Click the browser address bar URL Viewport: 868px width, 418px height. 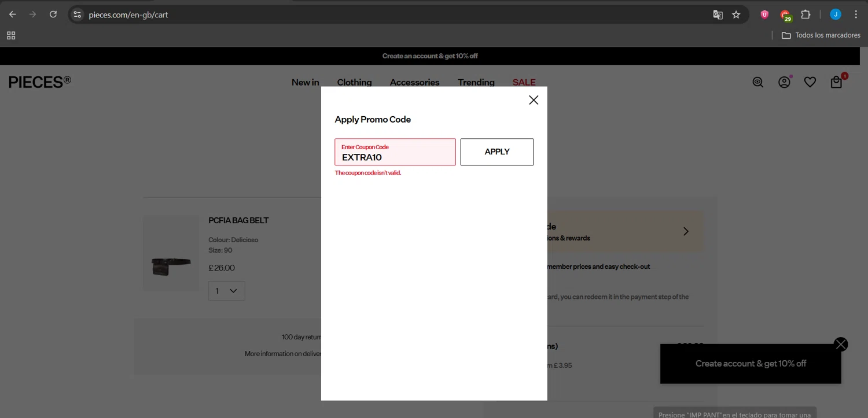coord(128,15)
